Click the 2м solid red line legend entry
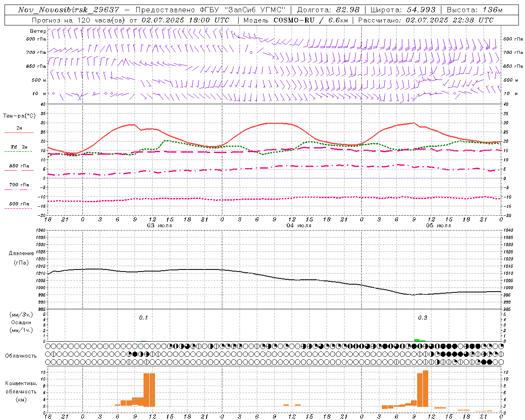525x420 pixels. point(19,130)
